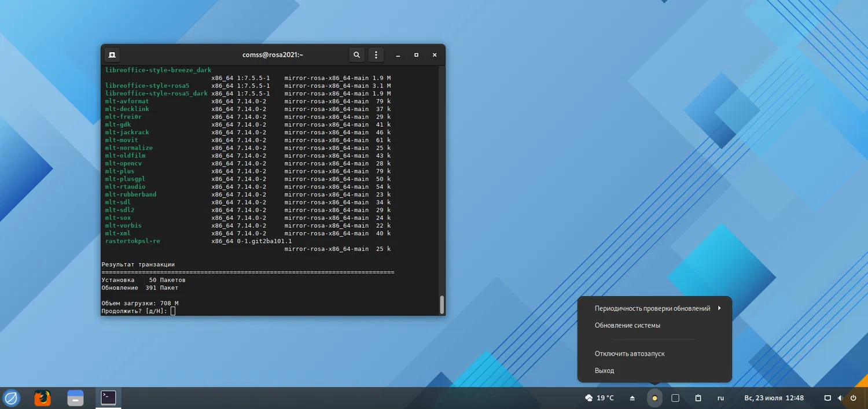This screenshot has height=409, width=868.
Task: Open the weather indicator showing 19 °C
Action: click(599, 398)
